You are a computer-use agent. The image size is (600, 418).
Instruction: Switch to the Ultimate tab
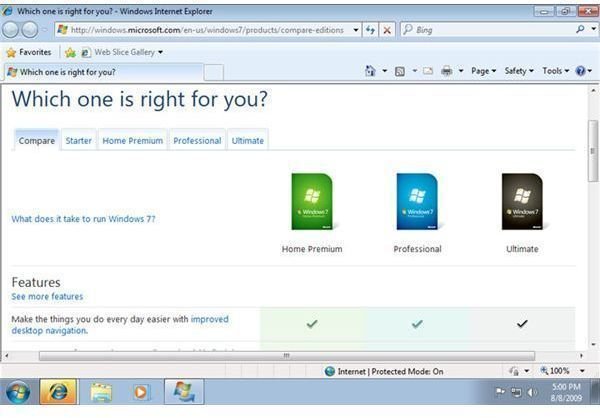click(248, 140)
